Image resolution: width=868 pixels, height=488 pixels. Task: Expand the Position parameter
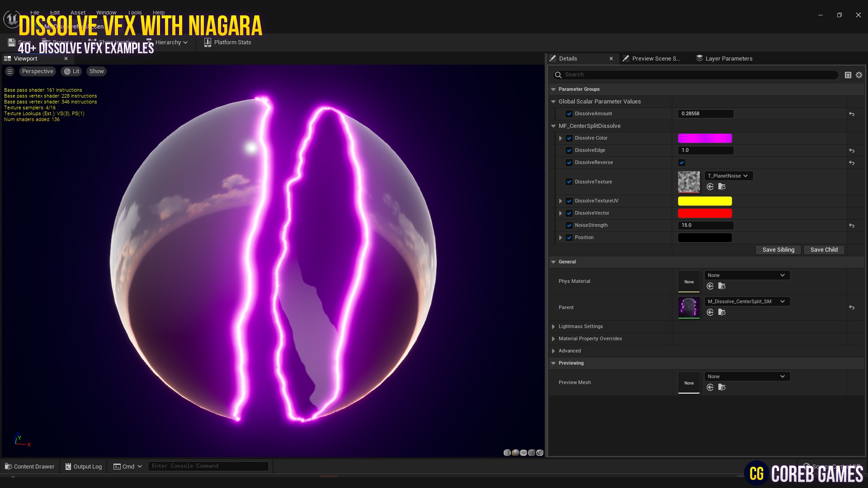point(561,238)
